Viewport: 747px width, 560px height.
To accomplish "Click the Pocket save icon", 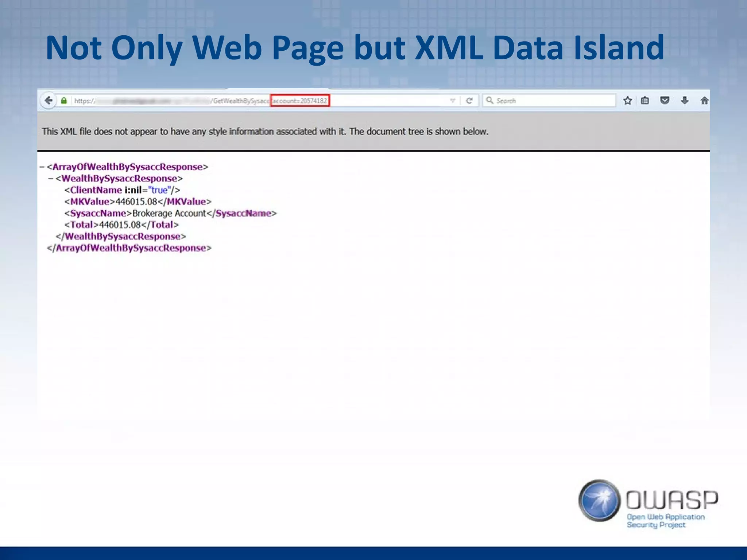I will pyautogui.click(x=665, y=101).
